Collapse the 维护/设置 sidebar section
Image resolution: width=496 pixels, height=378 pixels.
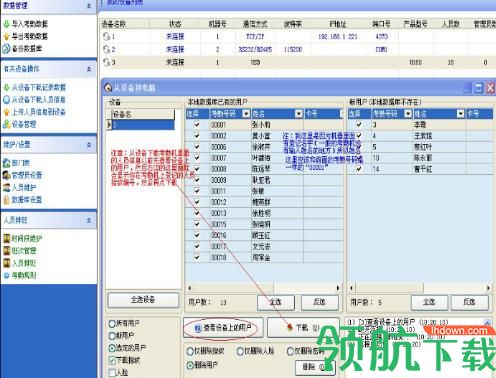89,145
